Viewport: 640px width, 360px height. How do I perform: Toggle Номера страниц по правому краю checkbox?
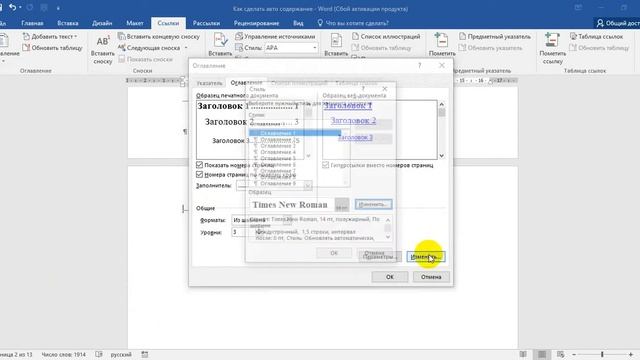(200, 174)
